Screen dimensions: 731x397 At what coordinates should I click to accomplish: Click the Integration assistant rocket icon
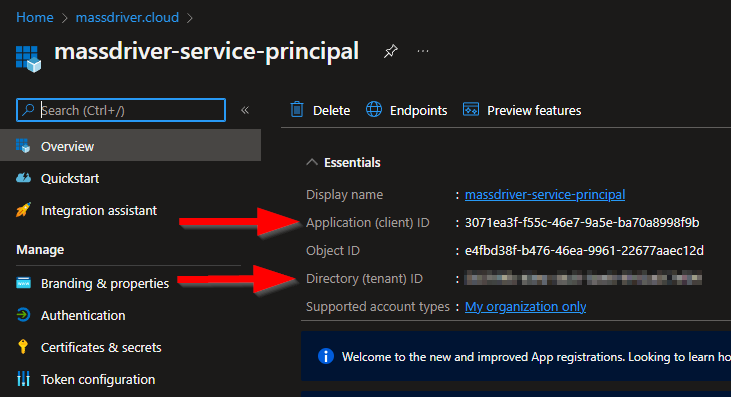click(23, 210)
